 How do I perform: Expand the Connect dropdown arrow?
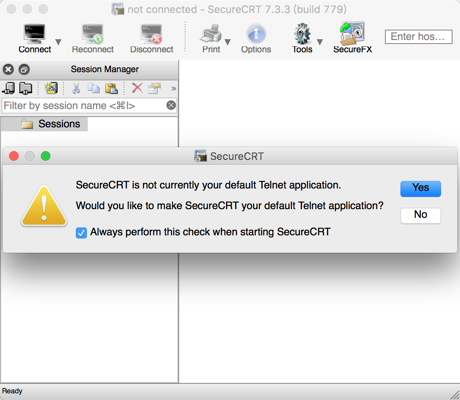58,42
